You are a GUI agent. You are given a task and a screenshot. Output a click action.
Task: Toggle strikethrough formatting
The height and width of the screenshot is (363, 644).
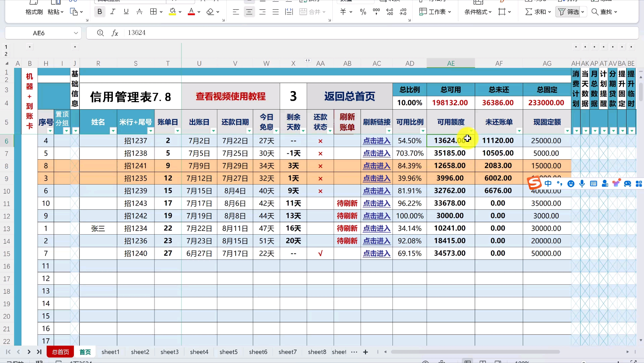click(x=139, y=12)
